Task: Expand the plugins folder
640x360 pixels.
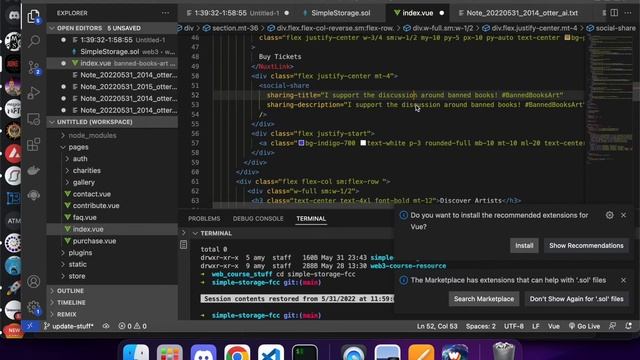Action: 80,253
